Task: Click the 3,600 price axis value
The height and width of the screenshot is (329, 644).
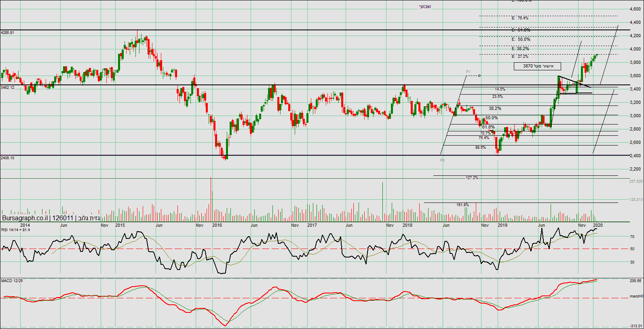Action: 635,76
